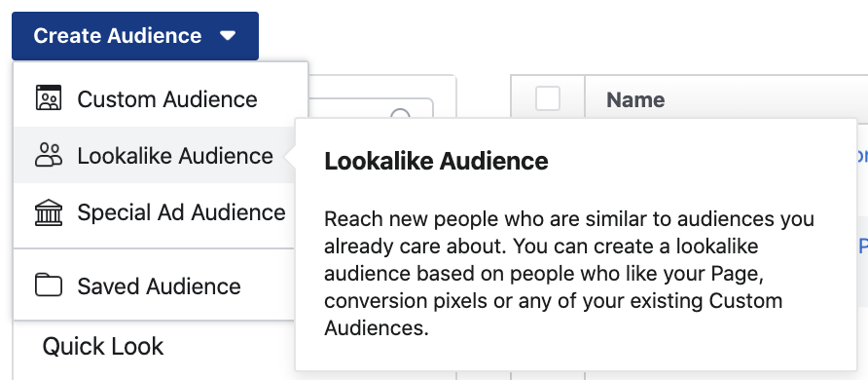Click the Lookalike Audience tooltip heading
868x380 pixels.
[x=436, y=161]
